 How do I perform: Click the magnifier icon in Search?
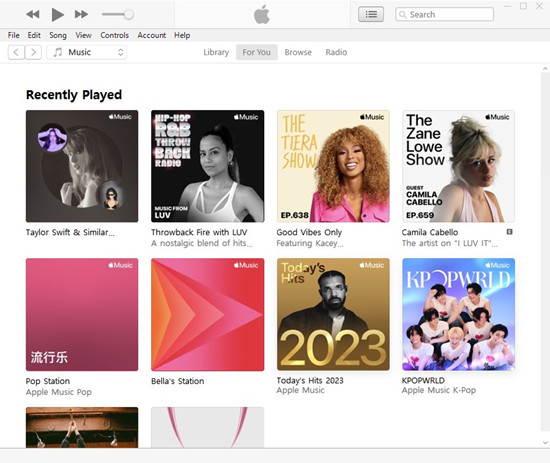403,14
